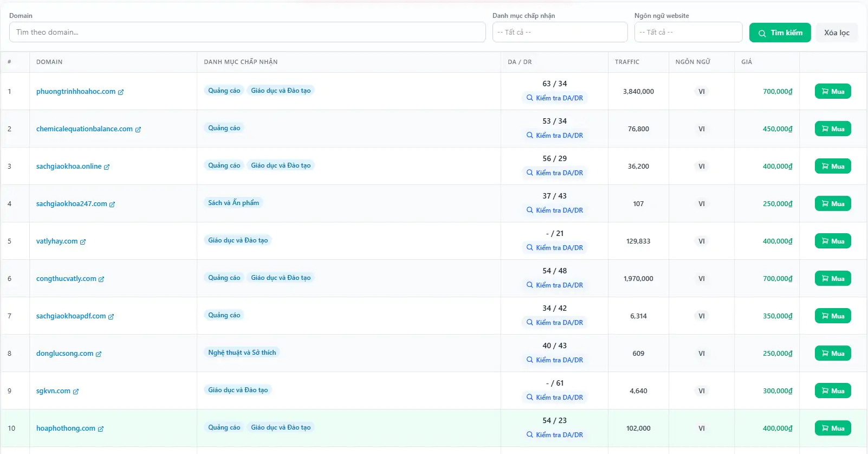868x454 pixels.
Task: Buy vatlyhay.com with Mua button
Action: pos(833,241)
